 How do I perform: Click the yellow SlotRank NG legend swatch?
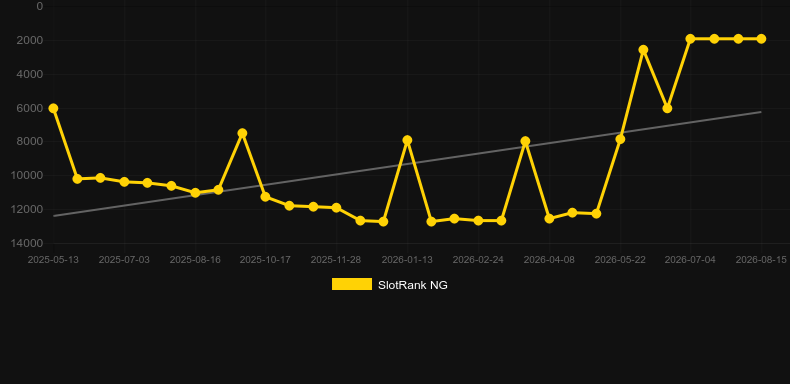coord(352,284)
